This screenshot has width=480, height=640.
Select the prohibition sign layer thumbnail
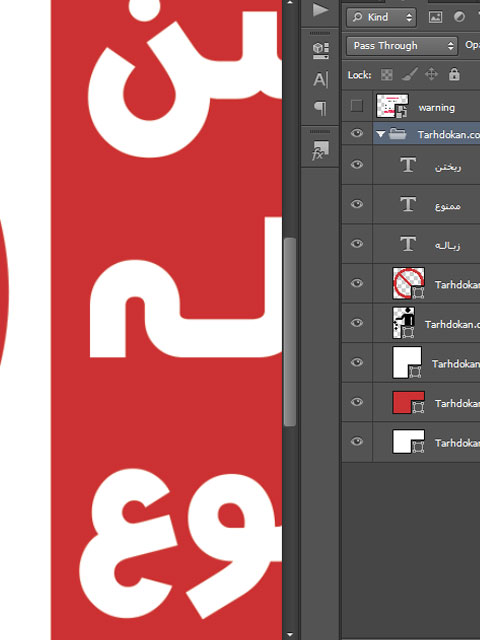click(x=408, y=283)
